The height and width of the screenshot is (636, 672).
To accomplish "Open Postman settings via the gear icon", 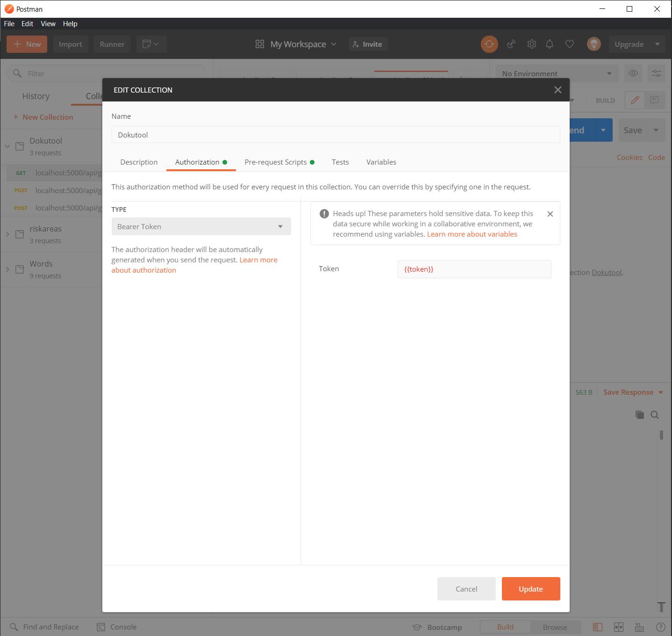I will [531, 44].
